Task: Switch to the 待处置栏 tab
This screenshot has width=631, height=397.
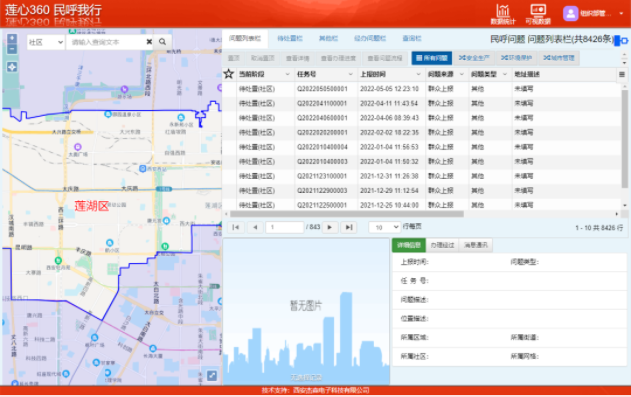Action: 290,39
